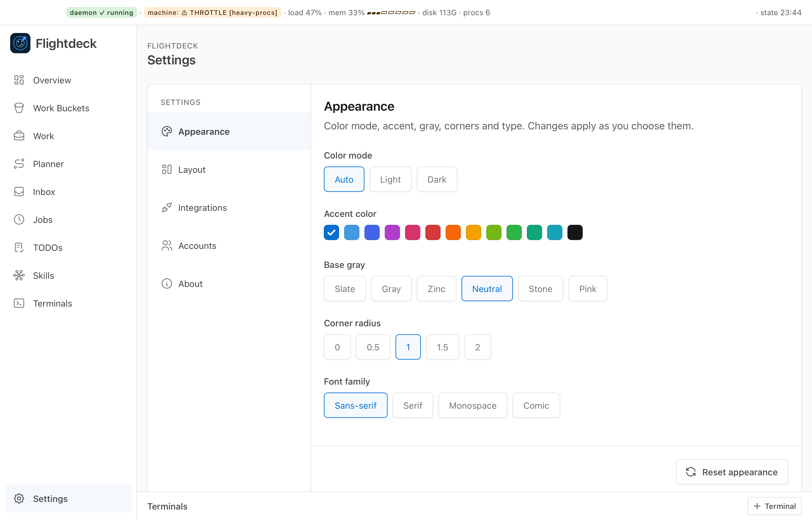Click the checklist icon for TODOs
This screenshot has height=520, width=812.
(19, 248)
